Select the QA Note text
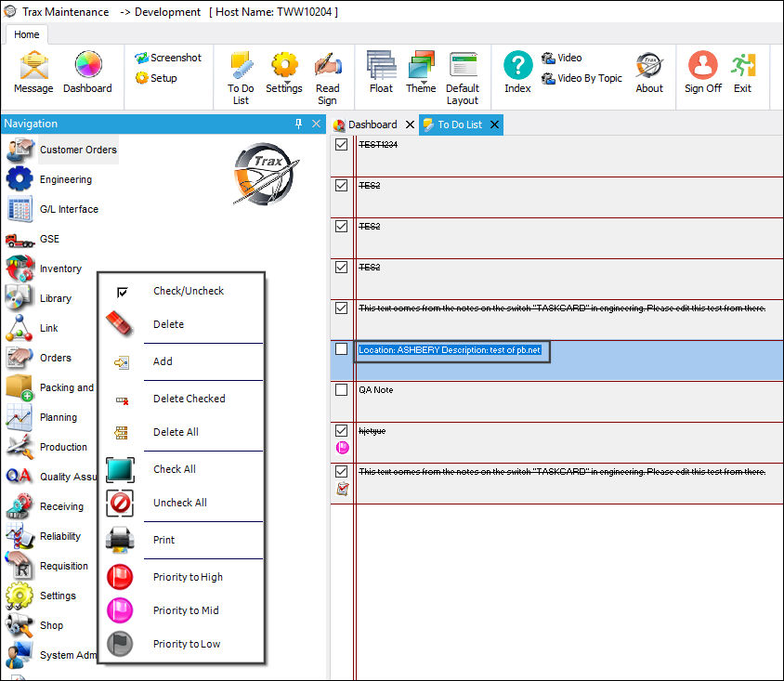The width and height of the screenshot is (784, 681). pos(376,390)
